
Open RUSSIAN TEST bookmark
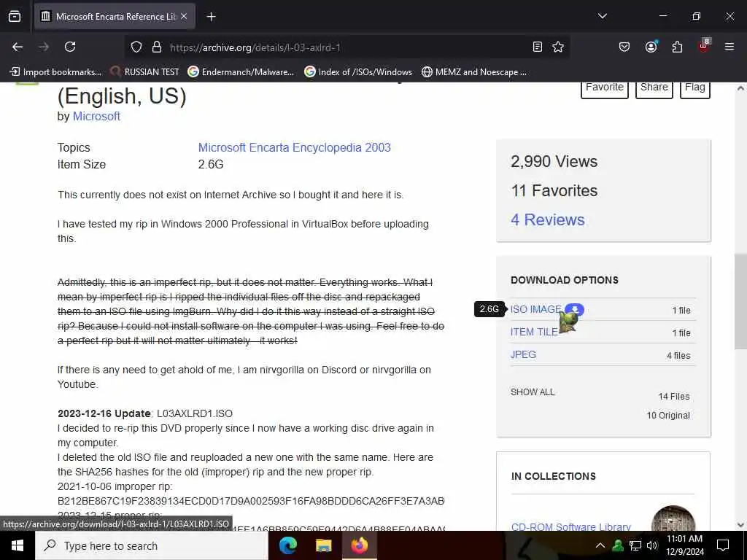(x=144, y=72)
